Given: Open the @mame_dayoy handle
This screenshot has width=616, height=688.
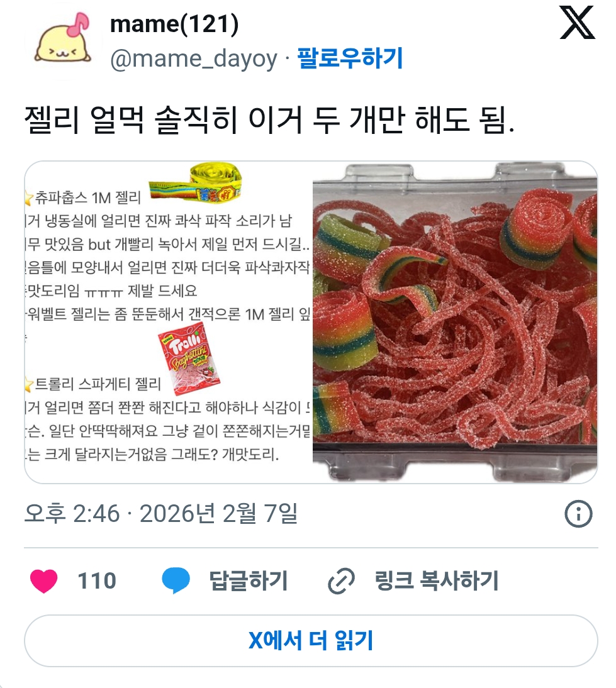Looking at the screenshot, I should 194,58.
